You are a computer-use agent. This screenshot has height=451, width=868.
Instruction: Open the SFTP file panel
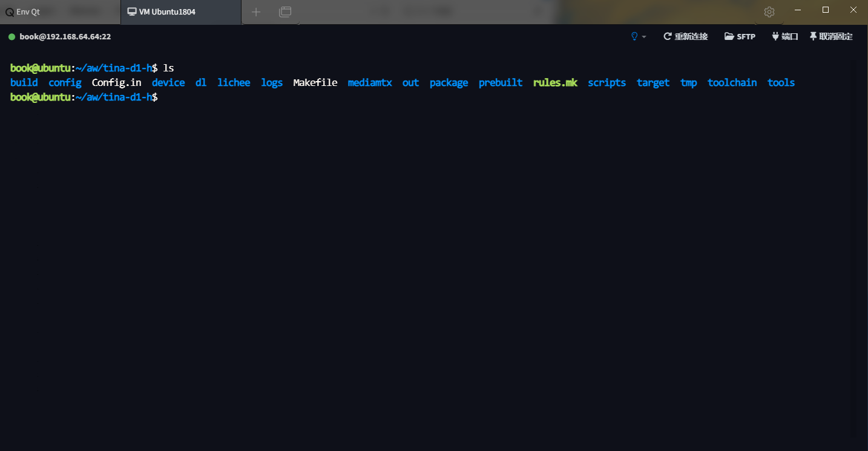pyautogui.click(x=740, y=36)
